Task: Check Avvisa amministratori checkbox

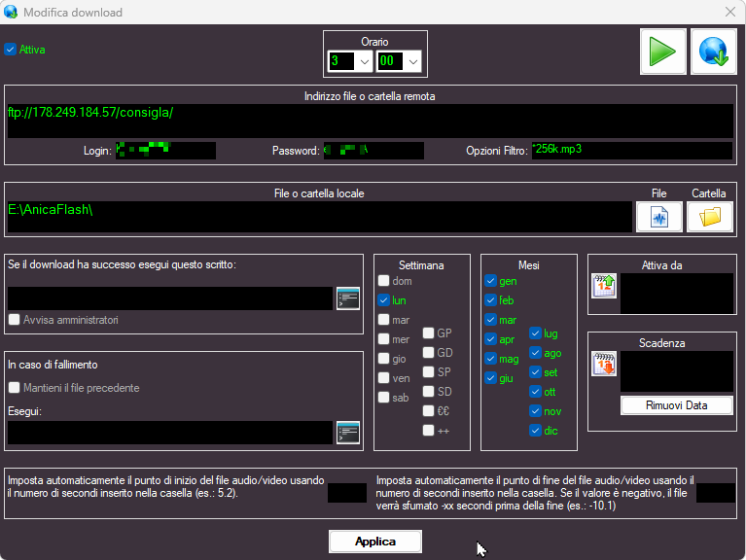Action: pyautogui.click(x=14, y=320)
